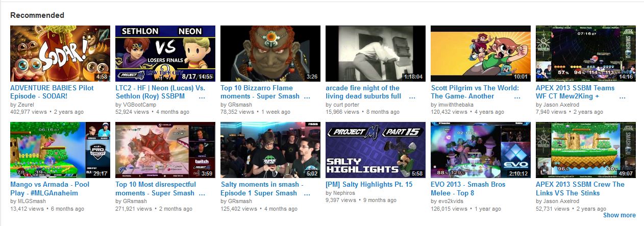Click the Show more link
This screenshot has width=644, height=226.
click(619, 215)
